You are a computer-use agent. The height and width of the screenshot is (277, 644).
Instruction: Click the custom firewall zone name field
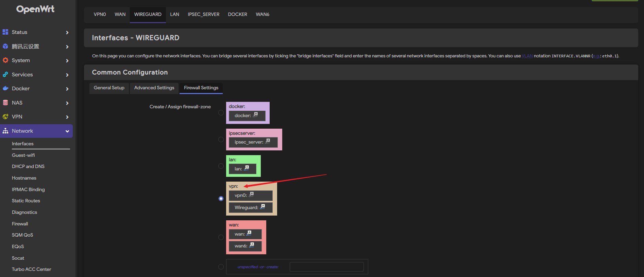(x=327, y=267)
